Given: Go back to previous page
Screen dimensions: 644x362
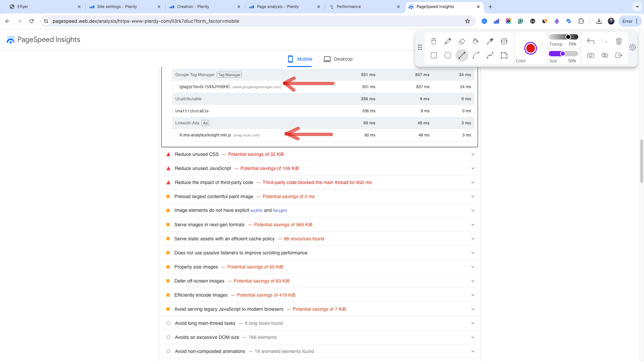Looking at the screenshot, I should click(x=7, y=21).
